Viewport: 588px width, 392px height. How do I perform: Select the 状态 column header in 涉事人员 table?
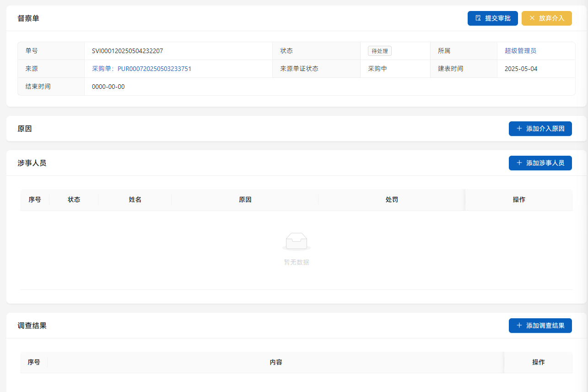coord(74,200)
